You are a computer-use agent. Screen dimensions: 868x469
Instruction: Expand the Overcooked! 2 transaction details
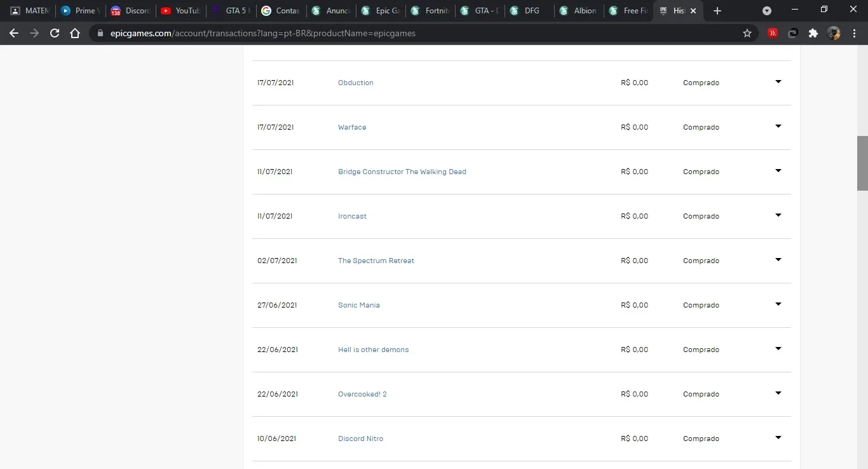pyautogui.click(x=778, y=393)
